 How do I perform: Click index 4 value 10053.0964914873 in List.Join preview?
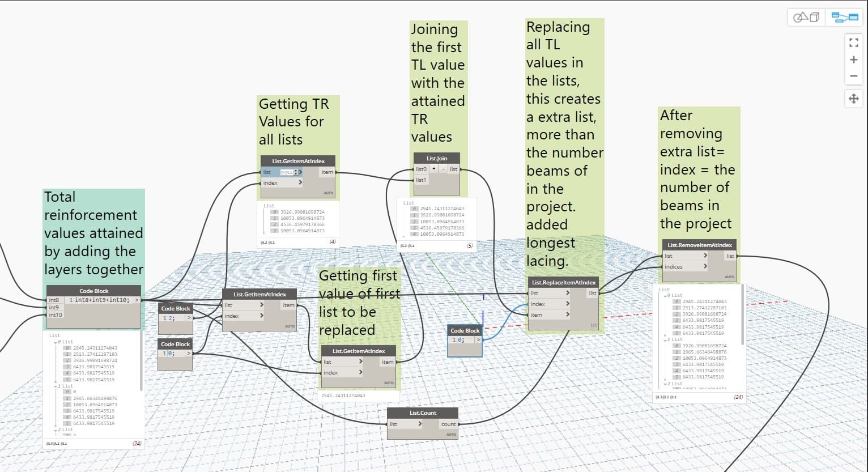pos(442,234)
